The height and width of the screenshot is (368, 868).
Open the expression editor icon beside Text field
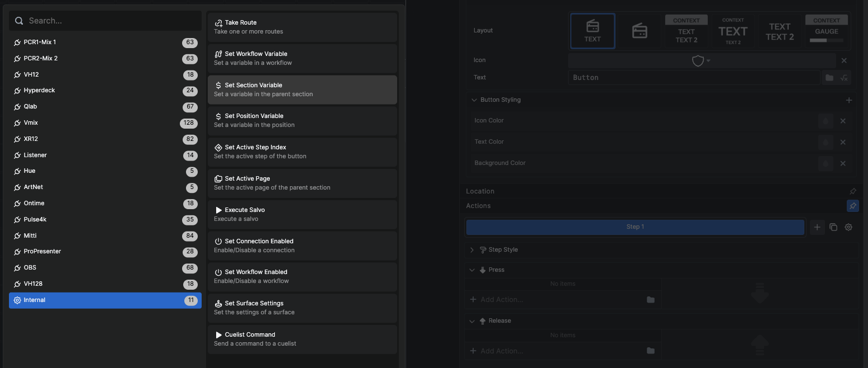pos(844,78)
